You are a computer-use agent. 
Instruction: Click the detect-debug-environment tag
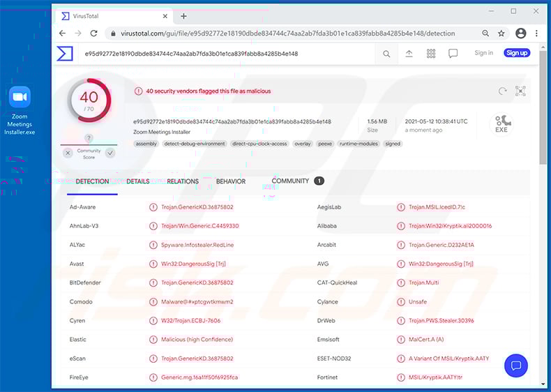(195, 144)
